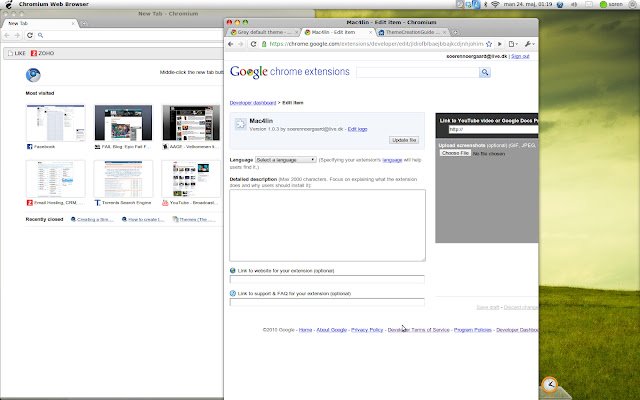The height and width of the screenshot is (400, 640).
Task: Click inside the Detailed description text area
Action: 327,225
